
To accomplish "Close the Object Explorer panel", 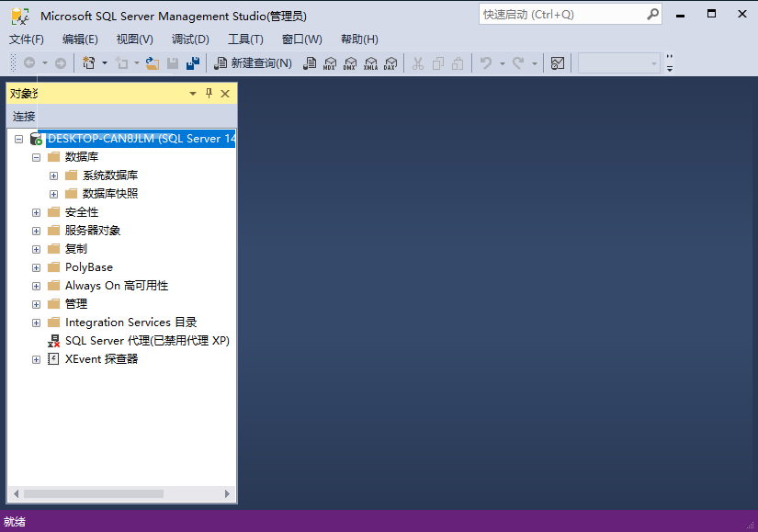I will [225, 94].
